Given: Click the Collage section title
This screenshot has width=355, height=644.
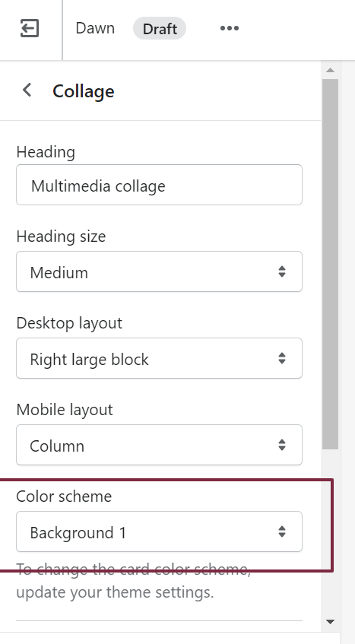Looking at the screenshot, I should 84,91.
